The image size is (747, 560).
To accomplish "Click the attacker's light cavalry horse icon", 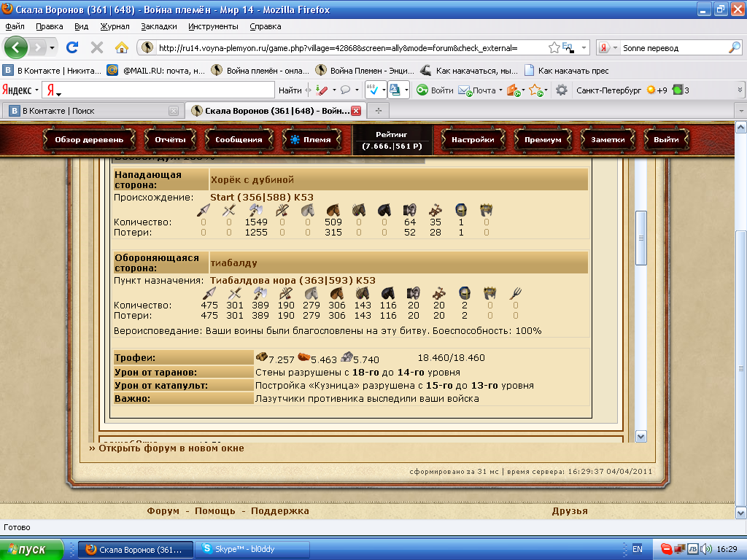I will click(333, 210).
